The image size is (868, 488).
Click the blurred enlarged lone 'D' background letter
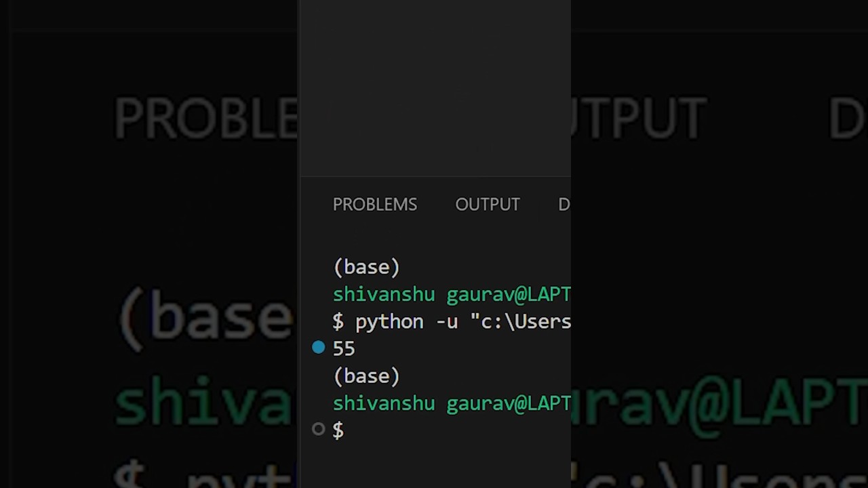point(848,119)
